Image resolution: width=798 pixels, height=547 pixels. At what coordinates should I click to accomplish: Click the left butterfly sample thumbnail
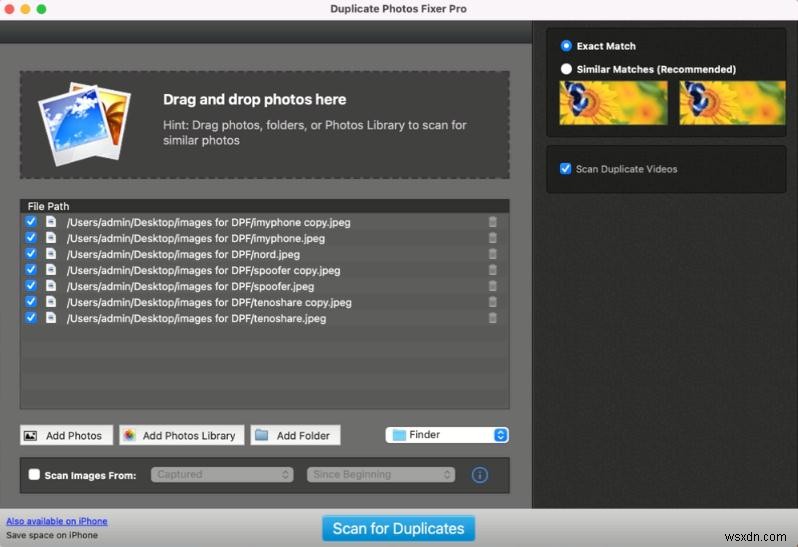(x=613, y=103)
